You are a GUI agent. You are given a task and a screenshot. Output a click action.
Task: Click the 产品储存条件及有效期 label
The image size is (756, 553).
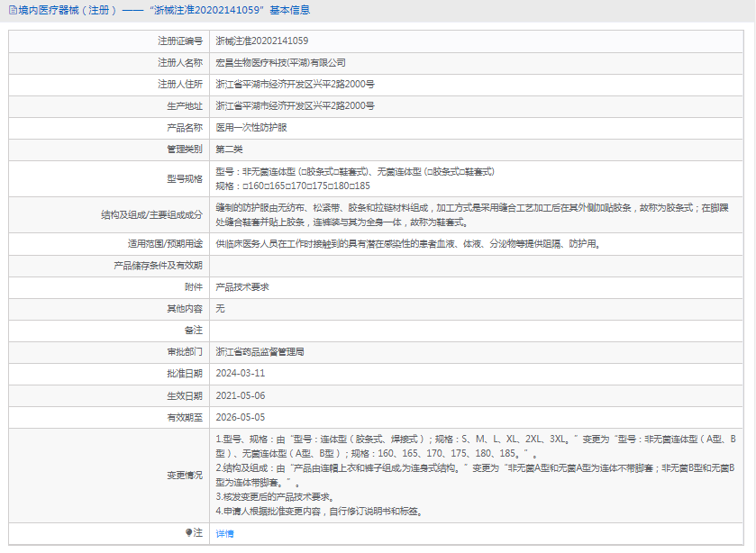pyautogui.click(x=158, y=266)
